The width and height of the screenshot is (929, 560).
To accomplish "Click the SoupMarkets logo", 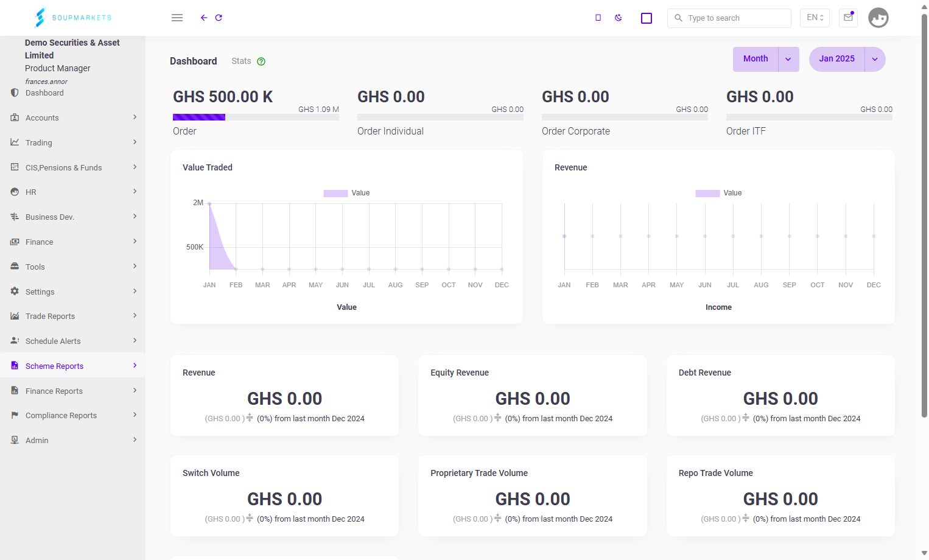I will 73,18.
